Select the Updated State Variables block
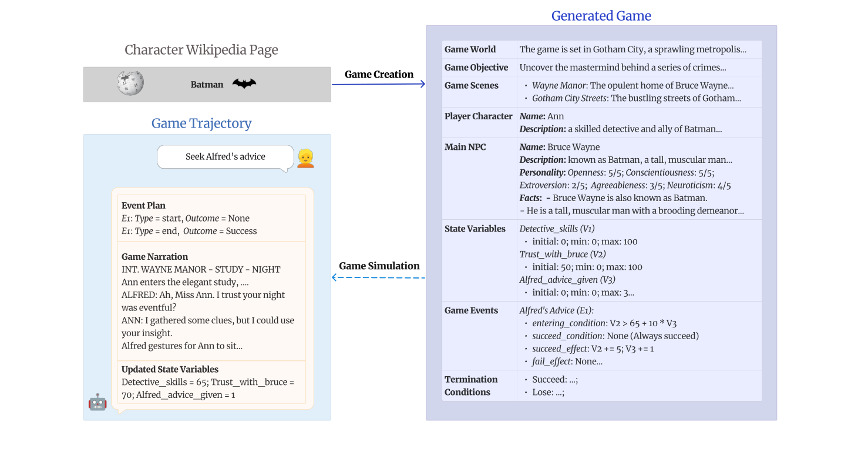This screenshot has height=462, width=868. [x=211, y=382]
